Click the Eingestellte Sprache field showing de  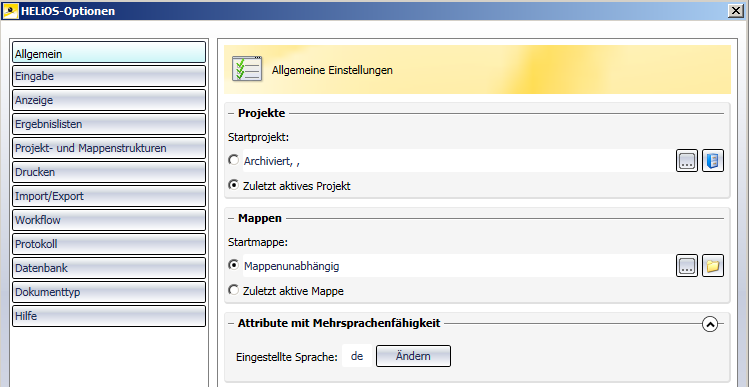(x=357, y=356)
